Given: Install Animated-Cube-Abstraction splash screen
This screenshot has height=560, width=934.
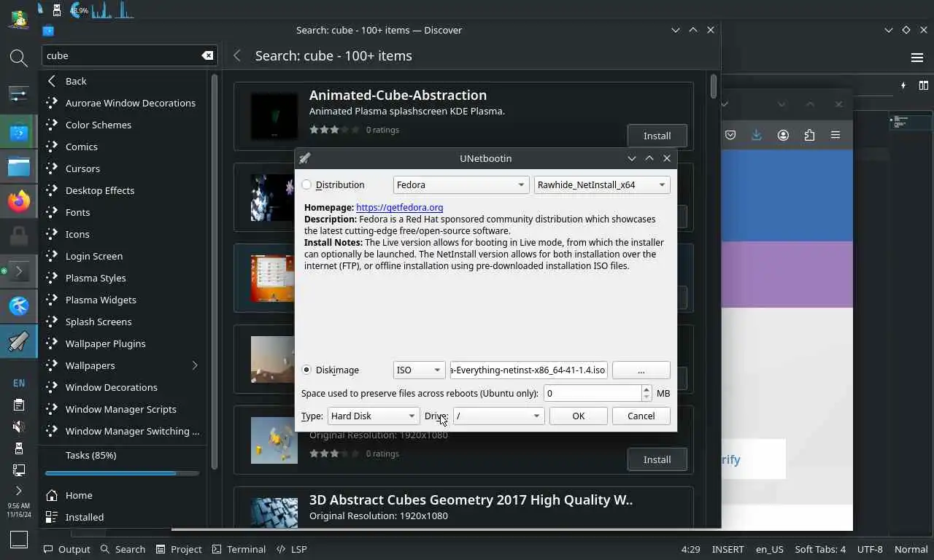Looking at the screenshot, I should click(x=657, y=136).
